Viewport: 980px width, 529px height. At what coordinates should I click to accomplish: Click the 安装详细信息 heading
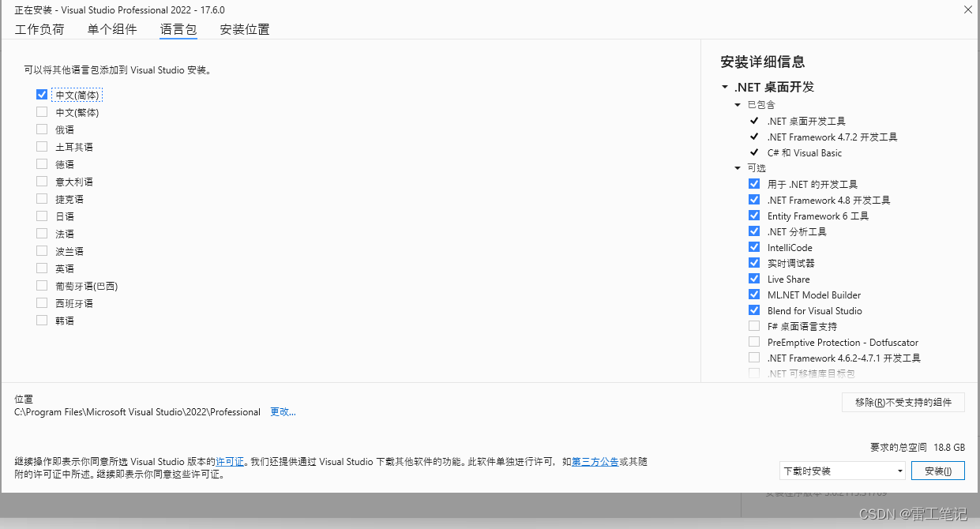[x=763, y=62]
